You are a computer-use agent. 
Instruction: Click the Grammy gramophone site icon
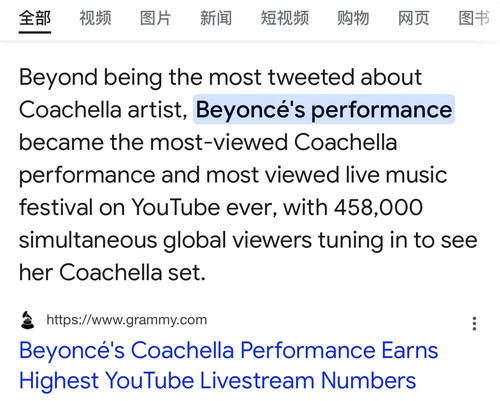pos(27,320)
